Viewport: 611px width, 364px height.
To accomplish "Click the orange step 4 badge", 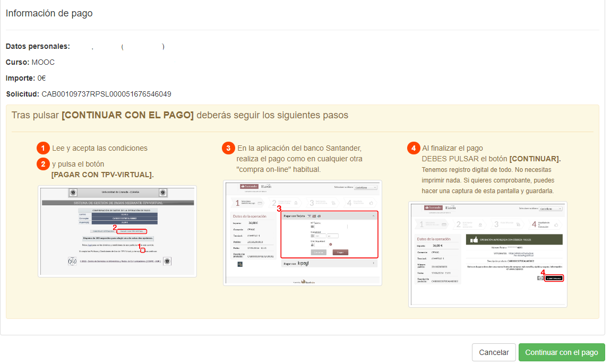I will pos(414,149).
